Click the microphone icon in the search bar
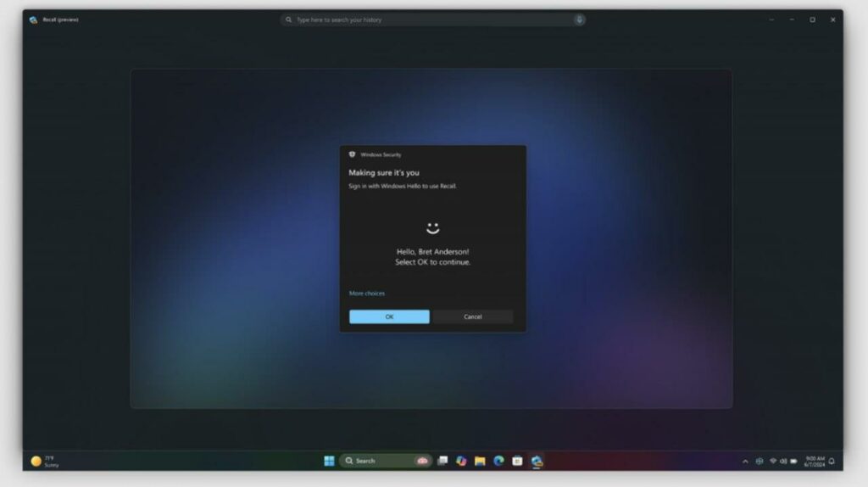868x487 pixels. (579, 20)
